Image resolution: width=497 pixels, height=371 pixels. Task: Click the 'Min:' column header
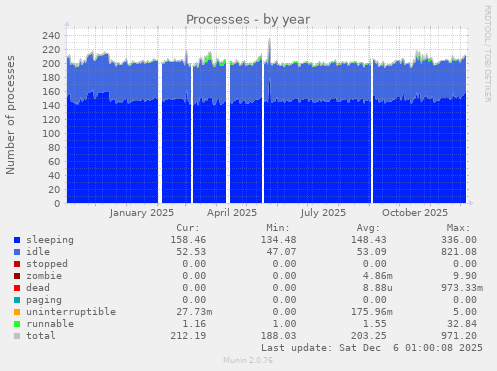coord(278,228)
